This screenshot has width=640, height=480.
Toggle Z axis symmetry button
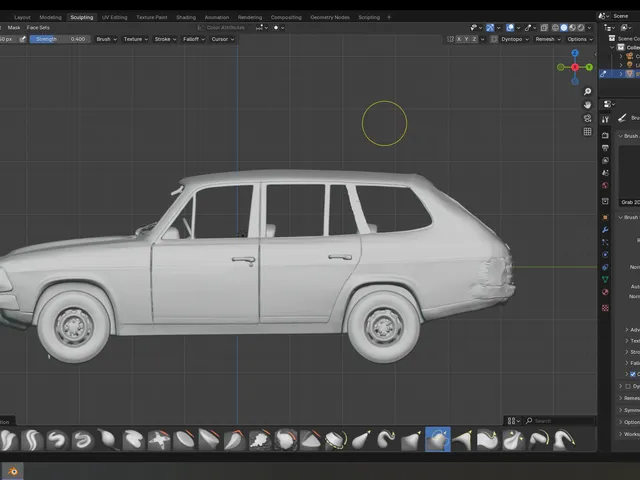click(x=474, y=39)
